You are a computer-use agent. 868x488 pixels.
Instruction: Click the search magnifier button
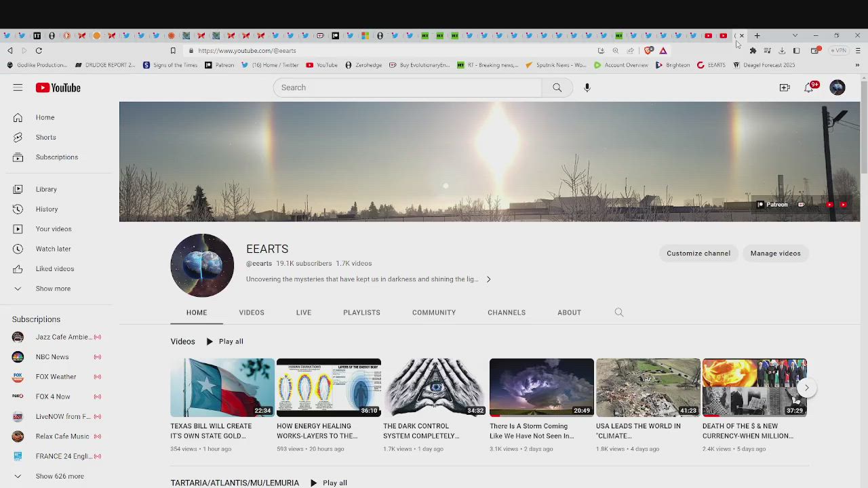pos(557,87)
